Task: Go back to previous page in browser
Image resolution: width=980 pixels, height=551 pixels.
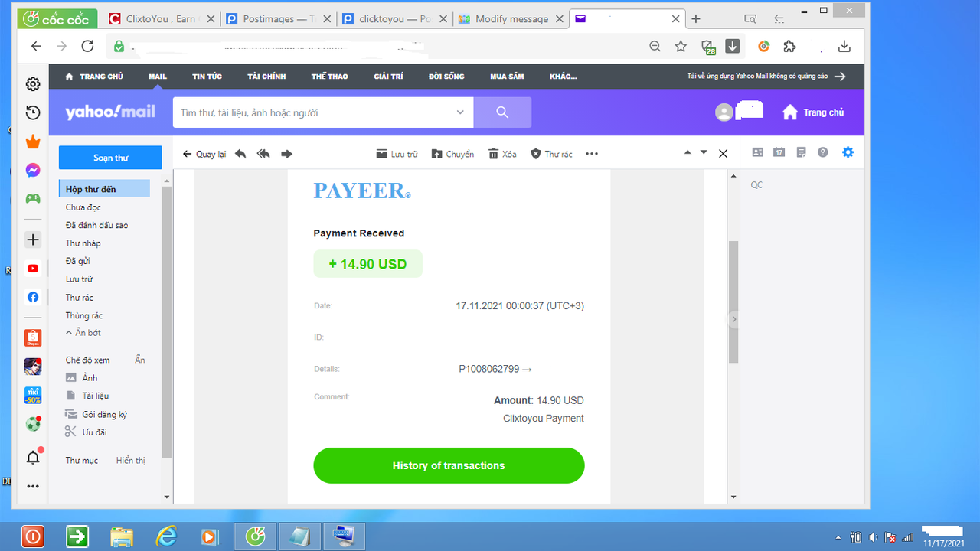Action: [x=36, y=46]
